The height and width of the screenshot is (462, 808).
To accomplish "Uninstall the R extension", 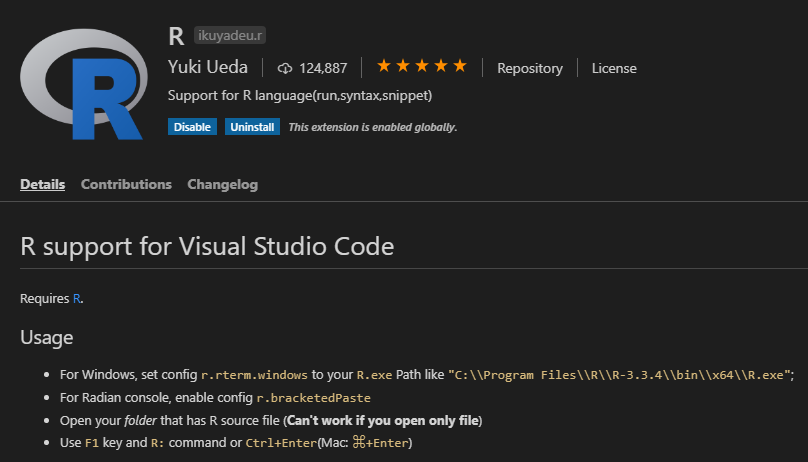I will tap(251, 127).
